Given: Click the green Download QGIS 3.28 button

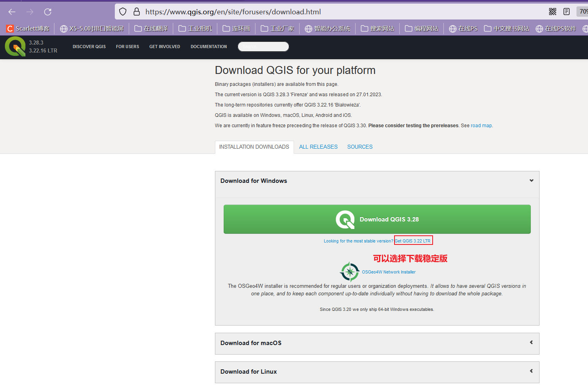Looking at the screenshot, I should pyautogui.click(x=377, y=219).
